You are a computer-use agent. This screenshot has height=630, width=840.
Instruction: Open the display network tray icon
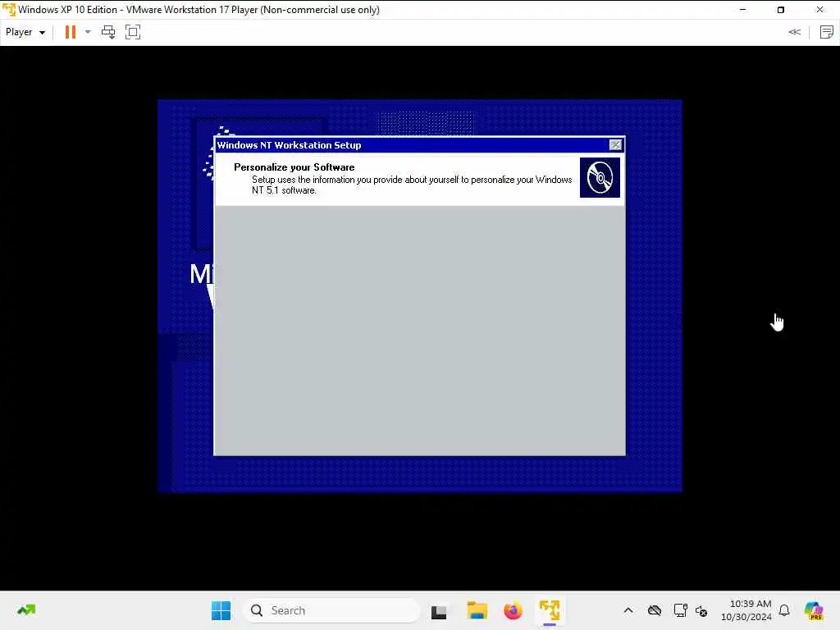(680, 610)
